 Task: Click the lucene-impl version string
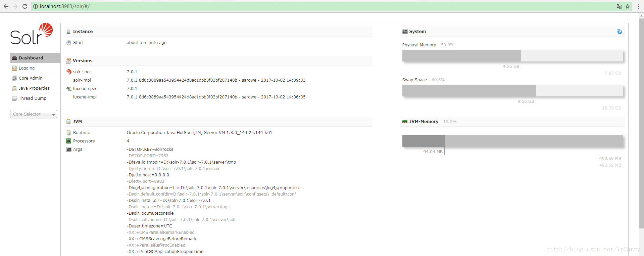pos(216,97)
